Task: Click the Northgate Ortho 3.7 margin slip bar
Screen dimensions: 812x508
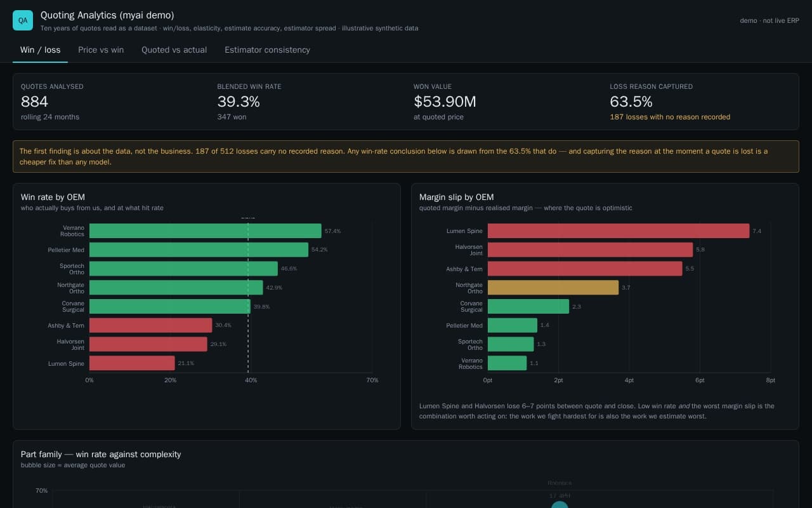Action: 553,288
